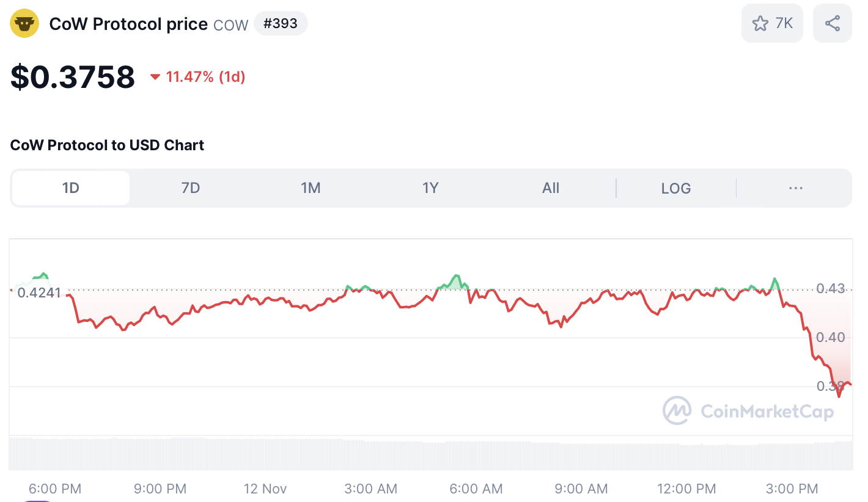Show the 1Y price chart

pos(430,188)
